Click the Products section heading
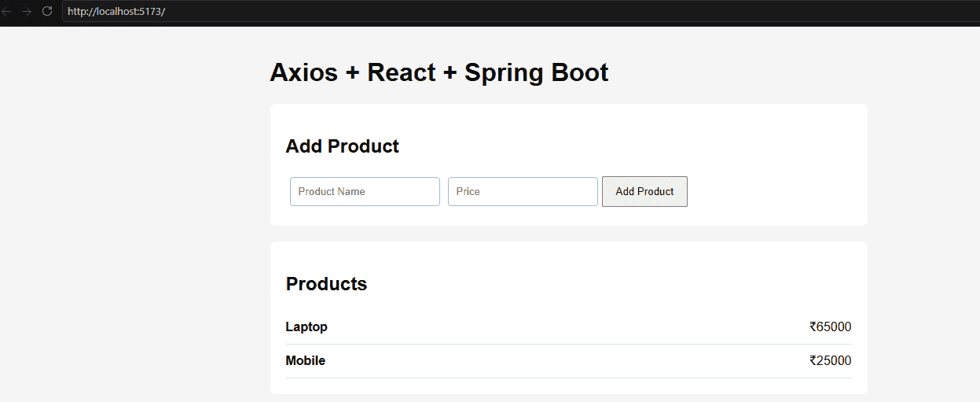This screenshot has width=980, height=402. pos(326,284)
